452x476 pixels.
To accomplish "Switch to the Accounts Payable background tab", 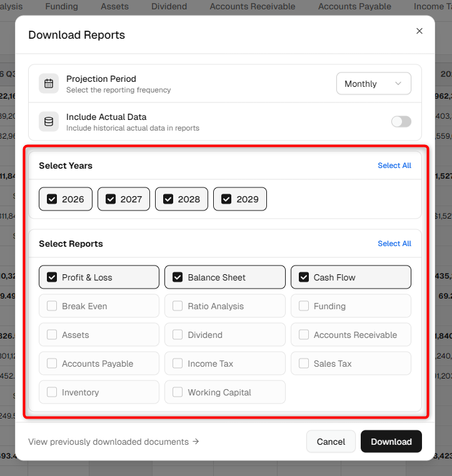I will [x=354, y=6].
